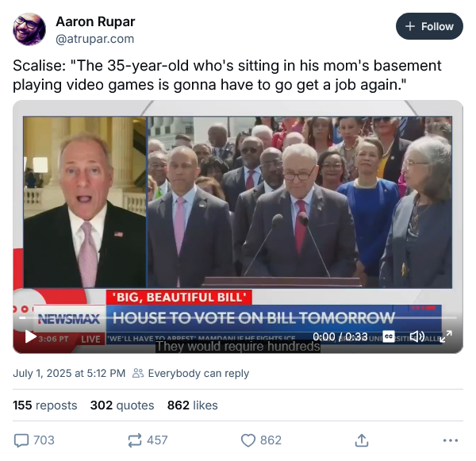Seek along the video progress bar
This screenshot has width=476, height=461.
coord(238,317)
